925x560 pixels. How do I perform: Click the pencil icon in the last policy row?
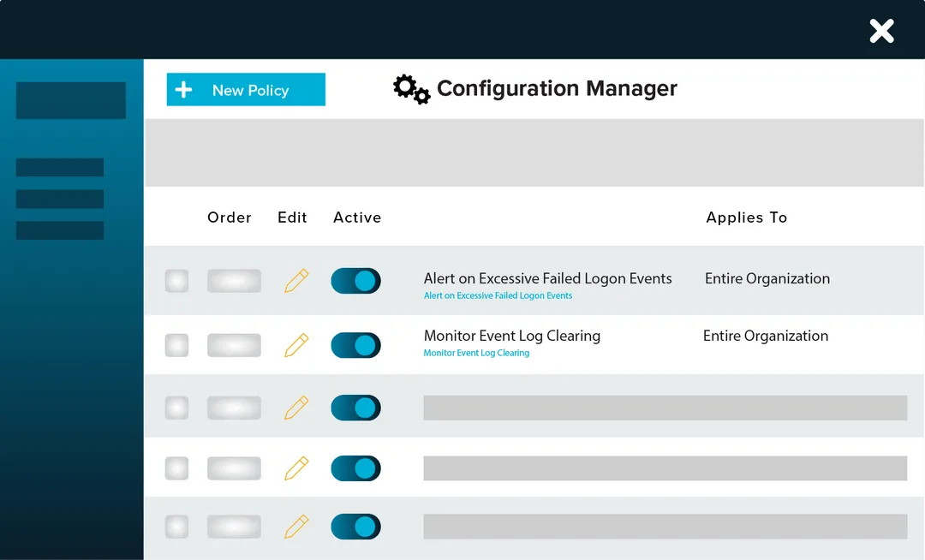(296, 527)
